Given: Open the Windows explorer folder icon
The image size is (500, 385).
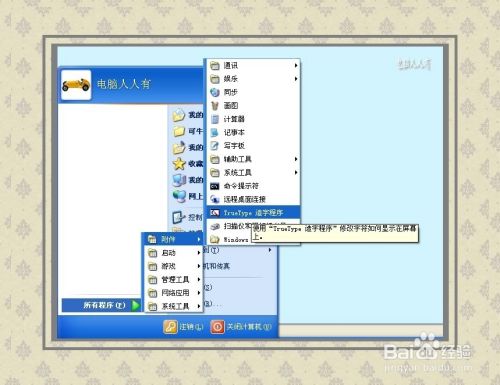Looking at the screenshot, I should tap(215, 239).
